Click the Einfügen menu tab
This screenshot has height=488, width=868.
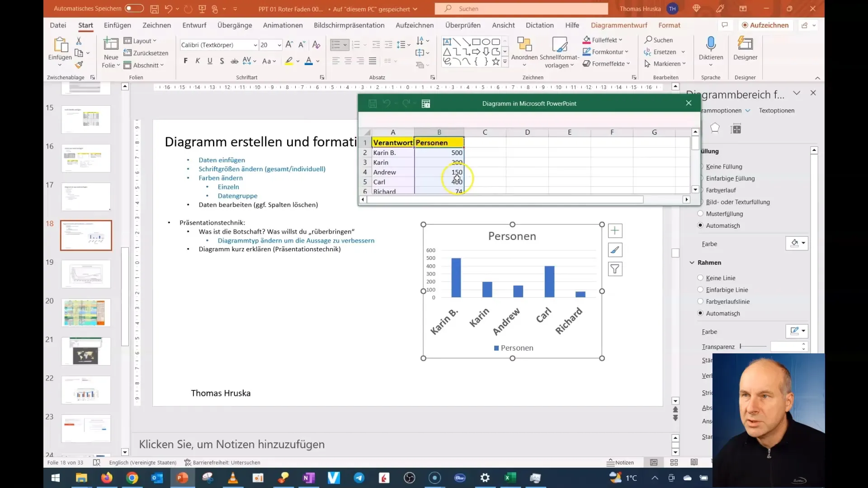click(117, 25)
